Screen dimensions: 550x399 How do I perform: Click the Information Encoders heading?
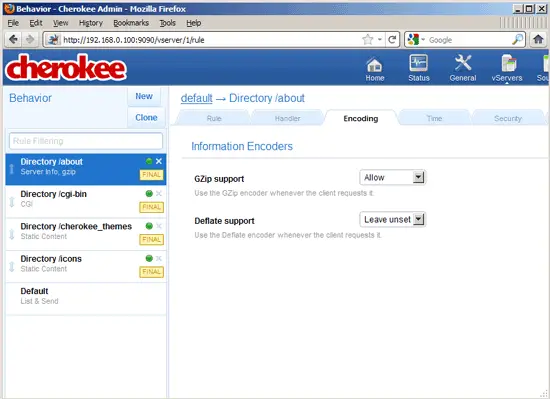[x=242, y=146]
